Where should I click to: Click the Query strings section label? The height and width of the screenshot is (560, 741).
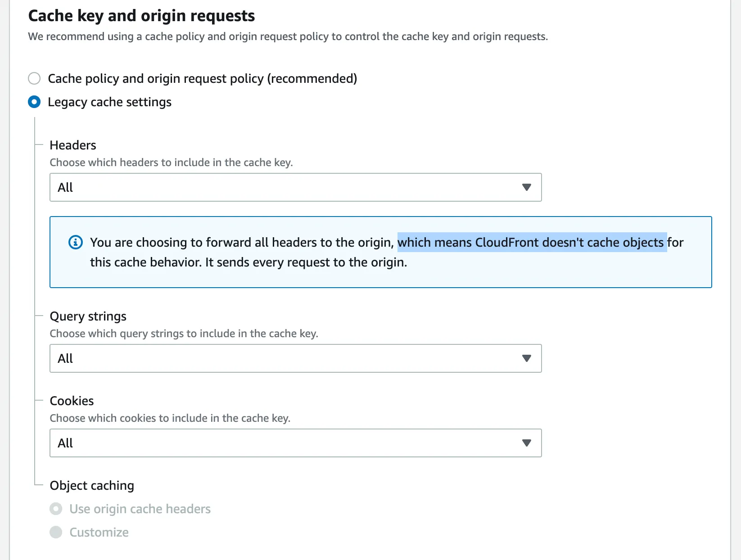(88, 316)
